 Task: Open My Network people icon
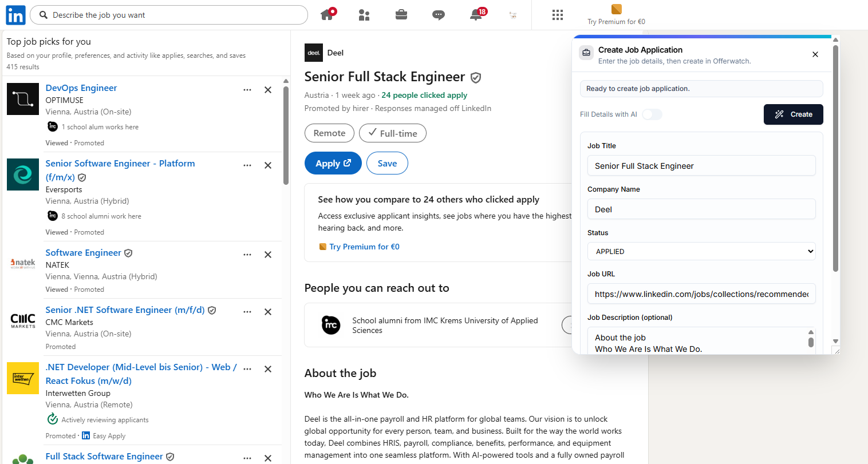364,15
